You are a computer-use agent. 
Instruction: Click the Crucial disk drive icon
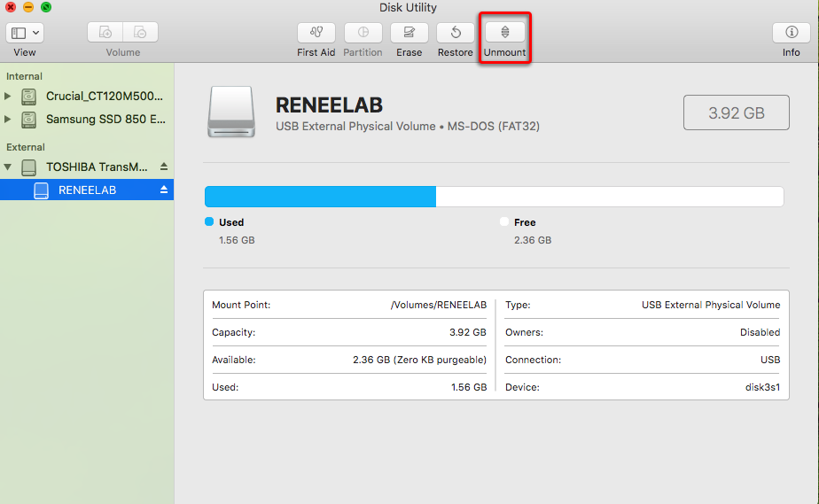point(28,97)
